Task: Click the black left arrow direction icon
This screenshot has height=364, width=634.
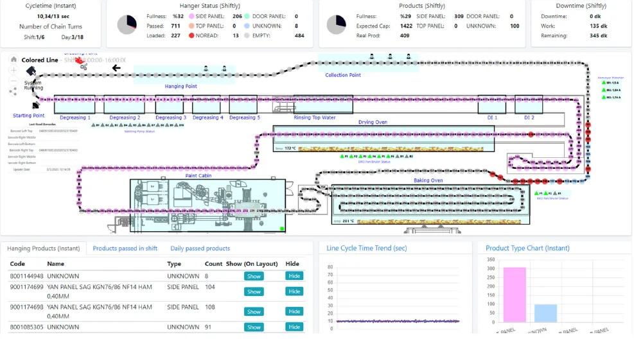Action: 116,68
